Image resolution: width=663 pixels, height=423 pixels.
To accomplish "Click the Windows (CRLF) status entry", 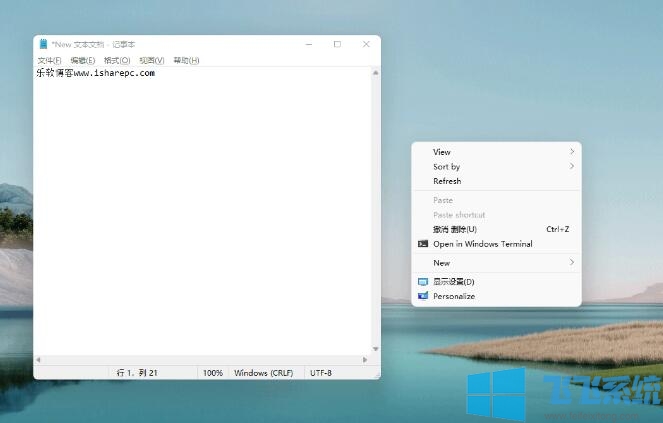I will (263, 373).
